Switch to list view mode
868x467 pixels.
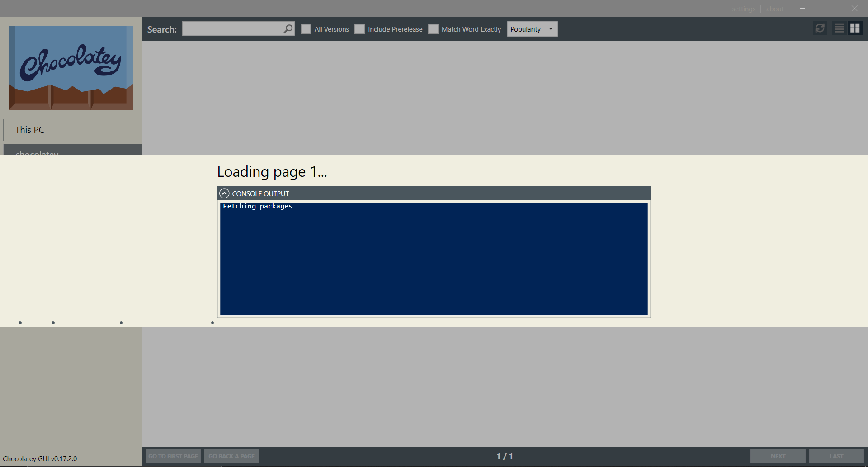tap(839, 28)
